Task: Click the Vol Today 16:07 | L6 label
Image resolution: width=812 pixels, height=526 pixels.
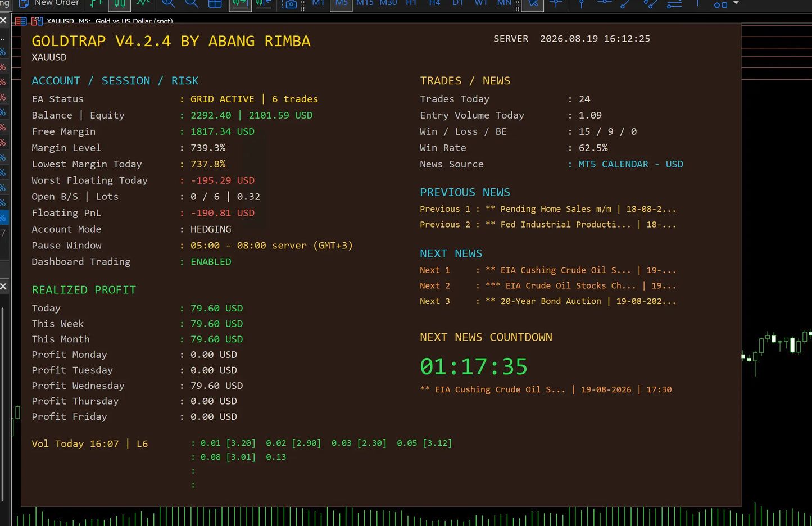Action: point(90,444)
